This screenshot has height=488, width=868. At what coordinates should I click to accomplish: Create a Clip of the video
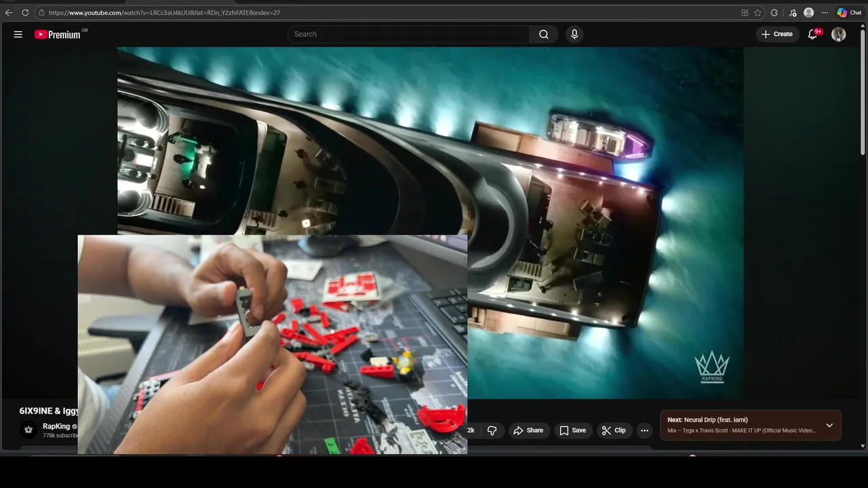[614, 430]
